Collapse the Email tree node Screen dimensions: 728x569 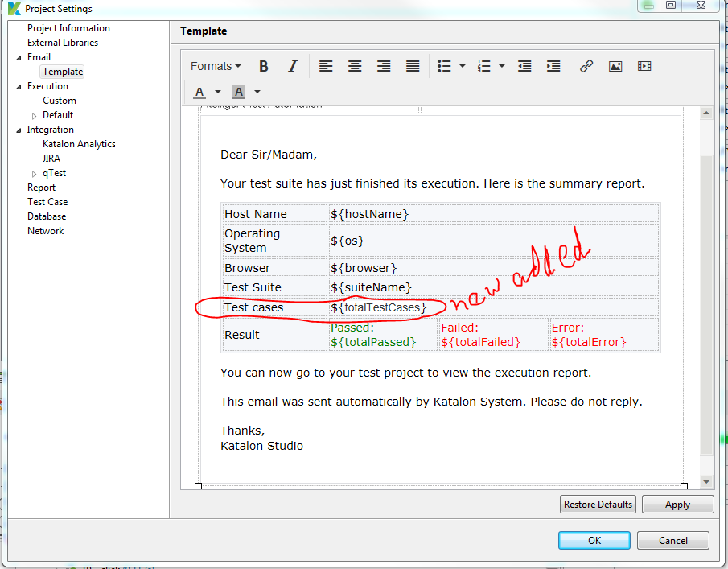click(19, 58)
